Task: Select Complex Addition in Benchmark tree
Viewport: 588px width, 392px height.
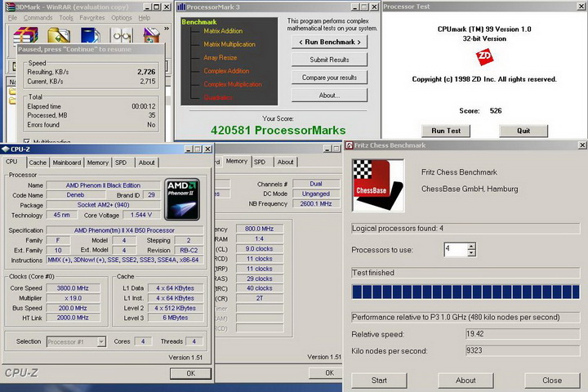Action: pos(226,71)
